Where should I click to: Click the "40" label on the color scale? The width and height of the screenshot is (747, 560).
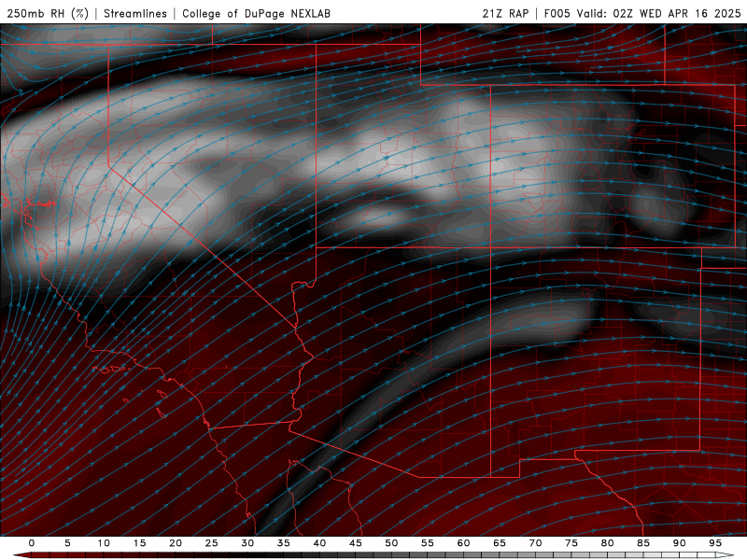click(319, 543)
